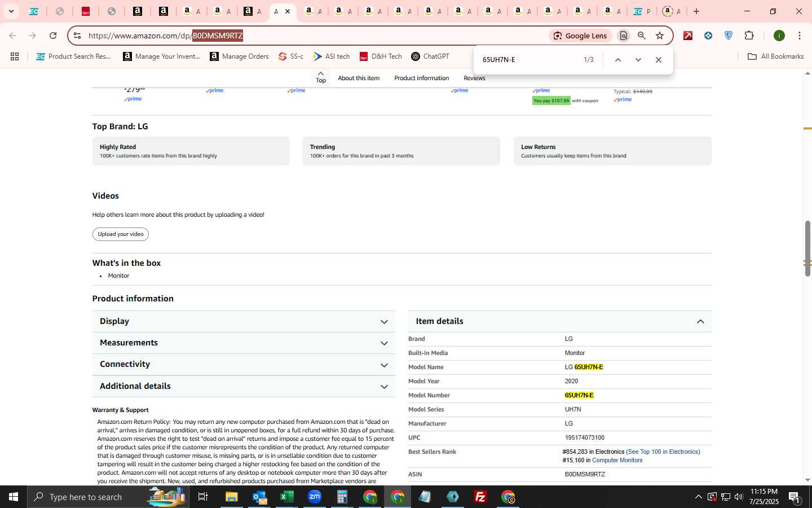Go to previous find result
The image size is (812, 508).
coord(618,60)
